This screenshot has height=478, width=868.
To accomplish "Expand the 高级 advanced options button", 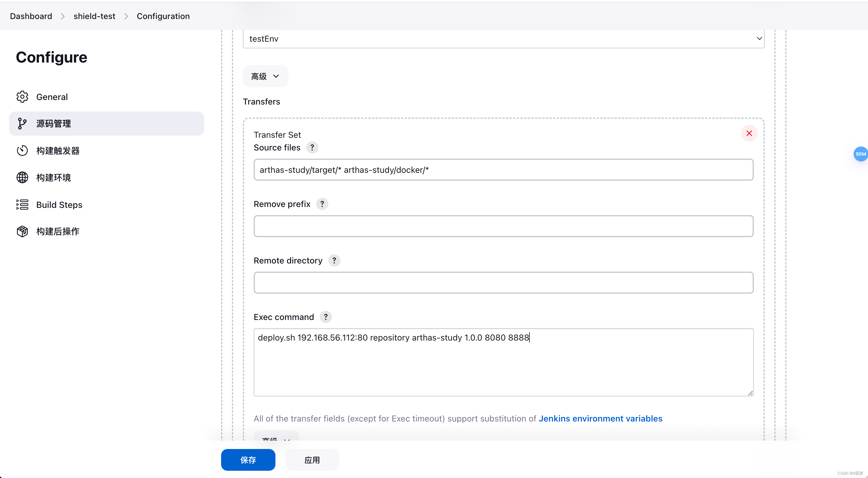I will click(265, 76).
